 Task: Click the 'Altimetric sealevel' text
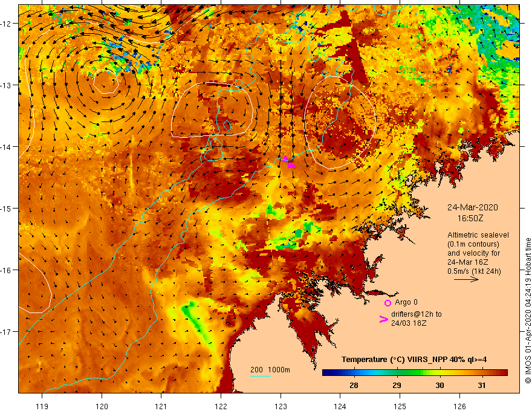point(478,235)
